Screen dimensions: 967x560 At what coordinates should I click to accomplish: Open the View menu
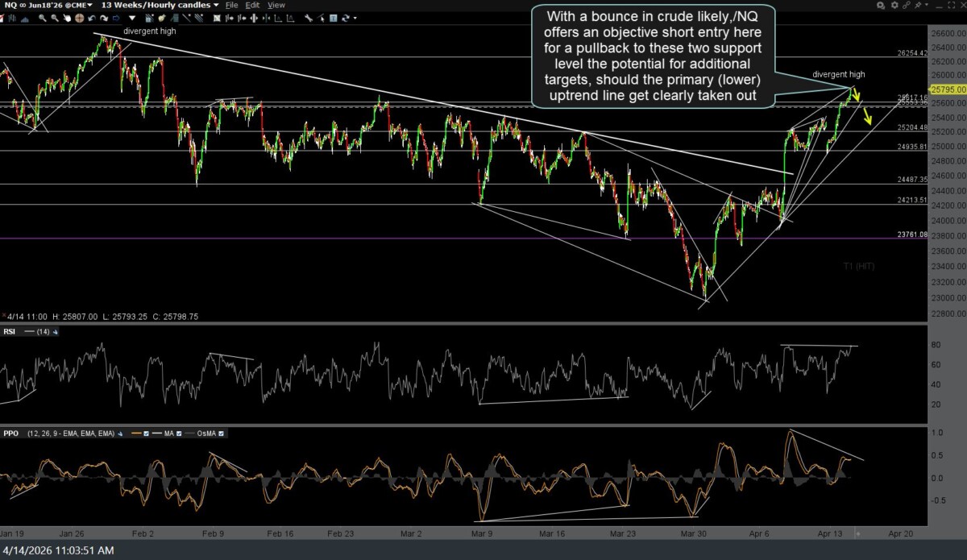point(276,5)
